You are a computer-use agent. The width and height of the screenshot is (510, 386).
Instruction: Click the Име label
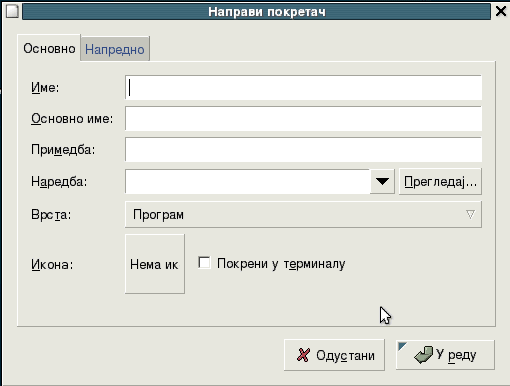pyautogui.click(x=45, y=88)
